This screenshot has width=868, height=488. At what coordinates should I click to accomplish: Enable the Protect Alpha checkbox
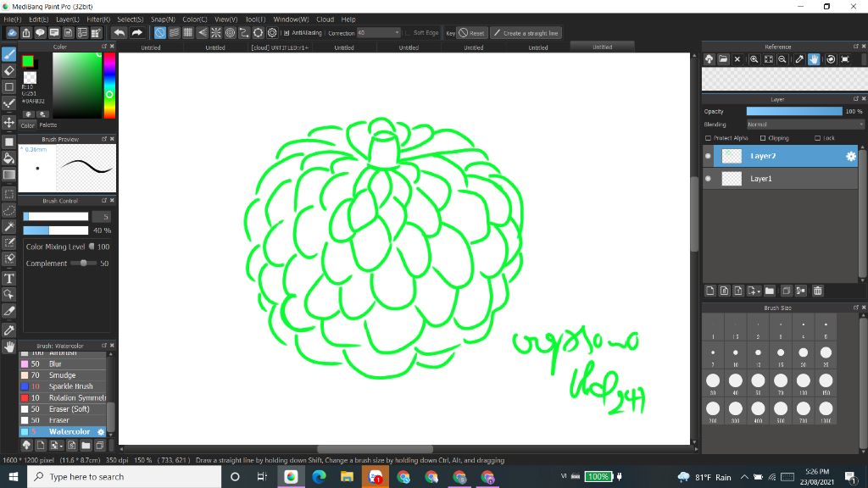coord(708,138)
